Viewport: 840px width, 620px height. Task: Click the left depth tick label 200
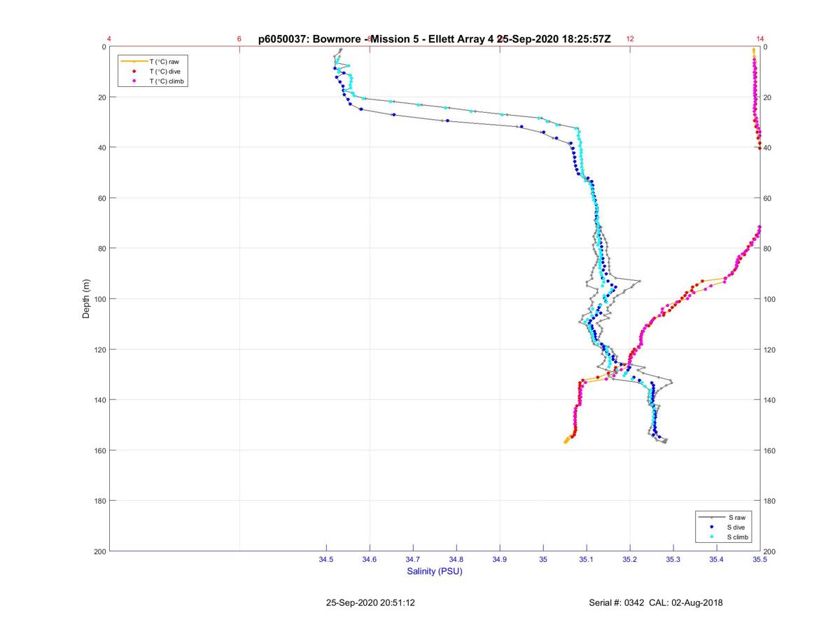[x=99, y=551]
